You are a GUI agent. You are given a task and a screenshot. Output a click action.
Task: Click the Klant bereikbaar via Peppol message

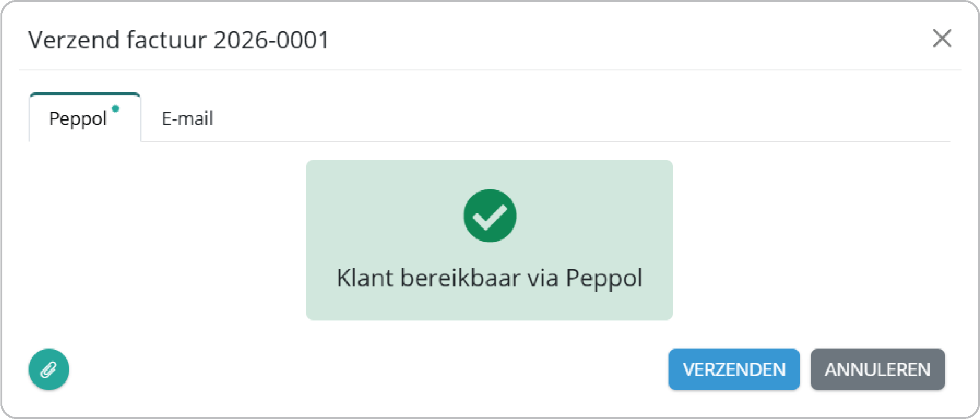(x=489, y=278)
